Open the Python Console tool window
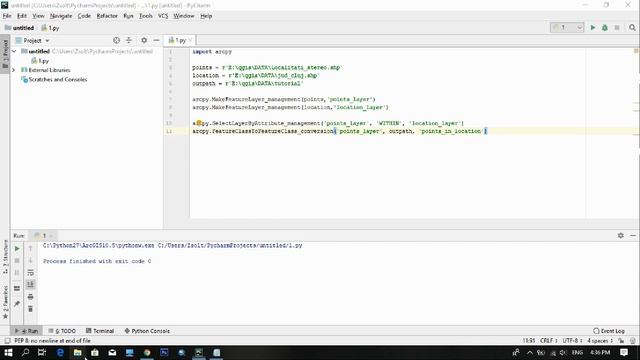Image resolution: width=640 pixels, height=360 pixels. click(x=147, y=331)
